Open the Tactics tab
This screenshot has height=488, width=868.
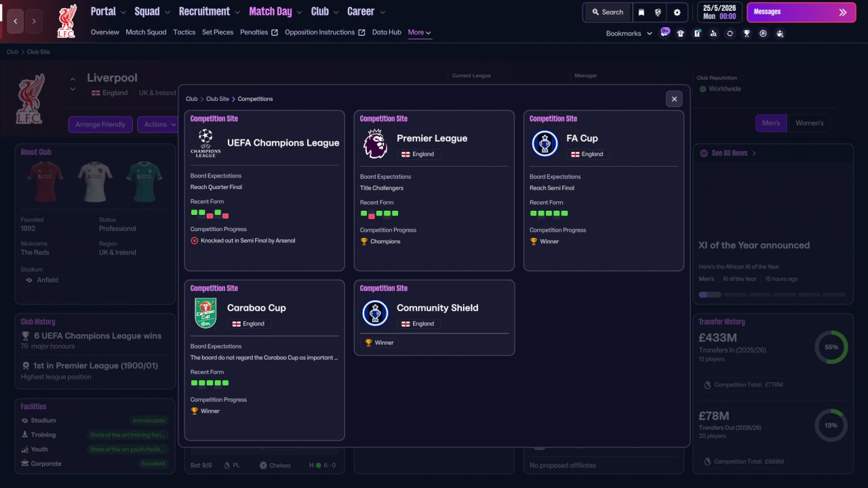point(184,33)
